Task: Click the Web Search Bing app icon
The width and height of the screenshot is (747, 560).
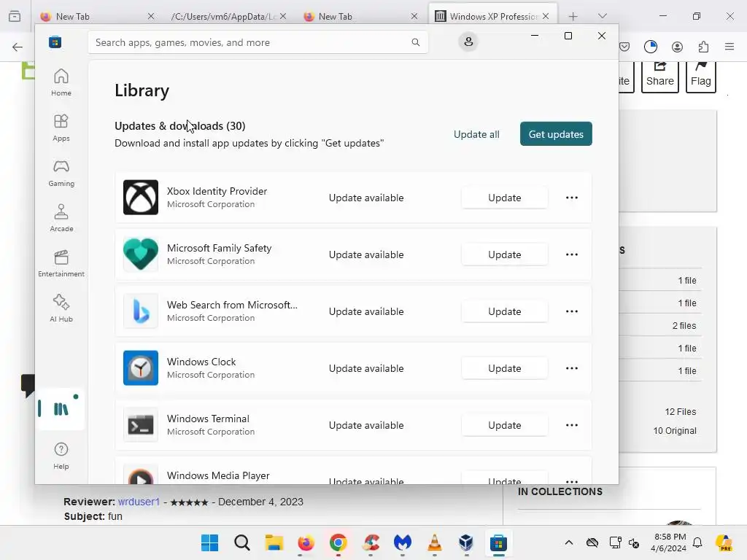Action: pyautogui.click(x=141, y=311)
